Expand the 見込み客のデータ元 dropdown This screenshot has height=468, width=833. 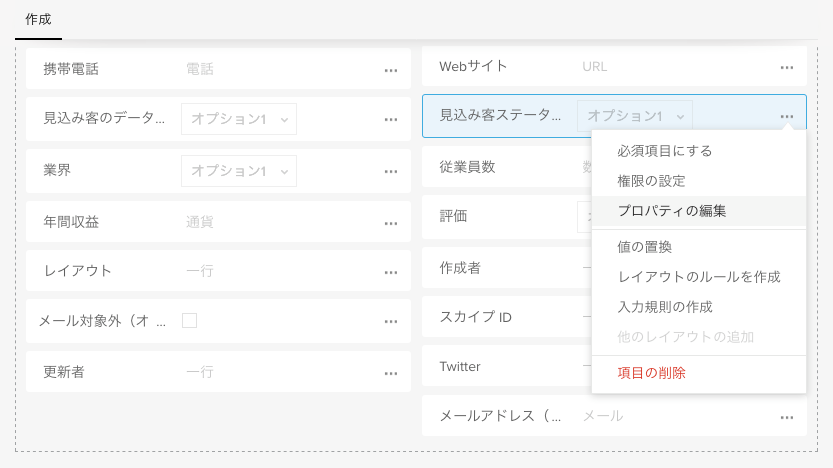(238, 119)
